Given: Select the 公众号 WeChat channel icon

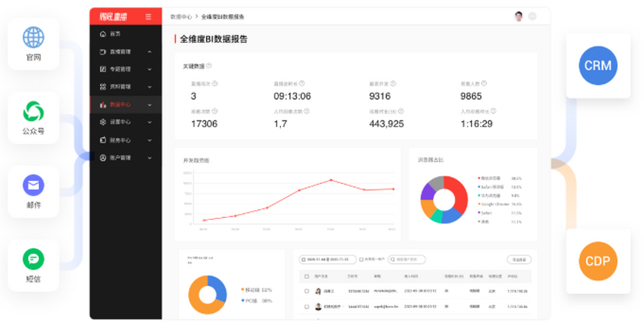Looking at the screenshot, I should [x=33, y=112].
